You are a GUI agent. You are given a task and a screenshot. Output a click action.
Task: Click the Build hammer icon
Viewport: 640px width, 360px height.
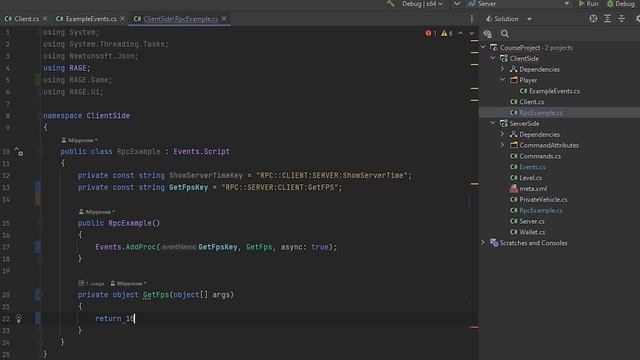tap(391, 4)
